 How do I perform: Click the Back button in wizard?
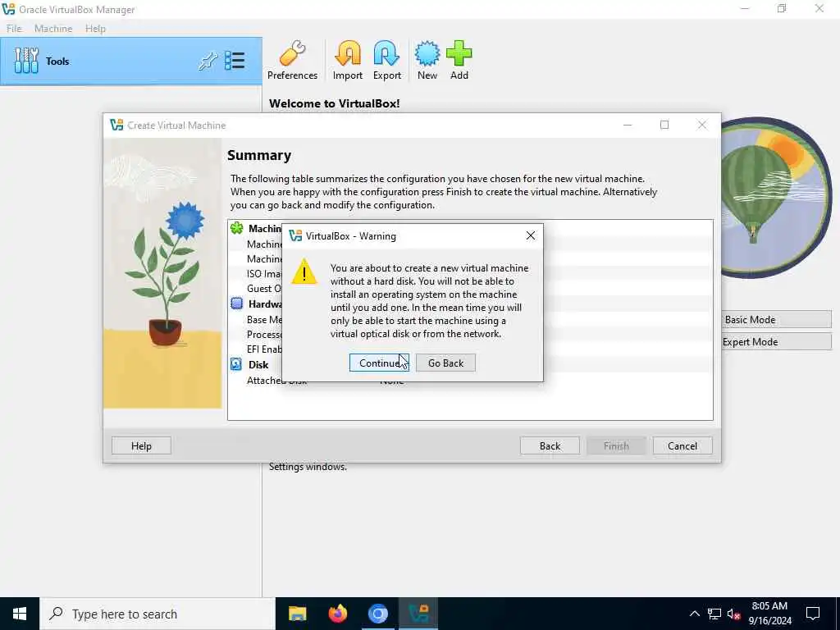pyautogui.click(x=550, y=445)
